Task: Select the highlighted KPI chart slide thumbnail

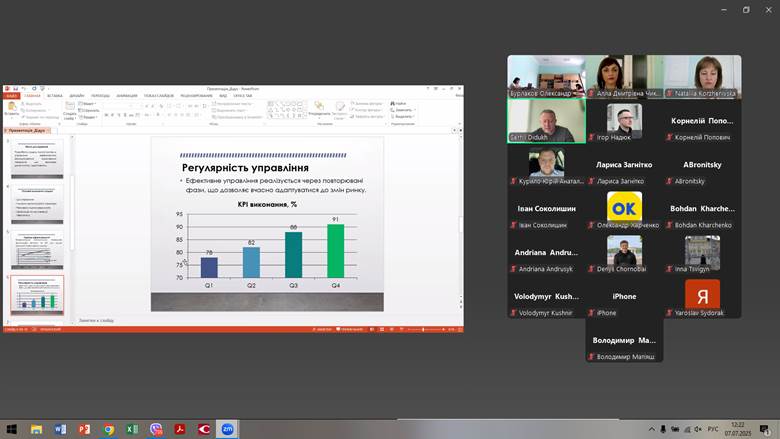Action: pyautogui.click(x=37, y=294)
